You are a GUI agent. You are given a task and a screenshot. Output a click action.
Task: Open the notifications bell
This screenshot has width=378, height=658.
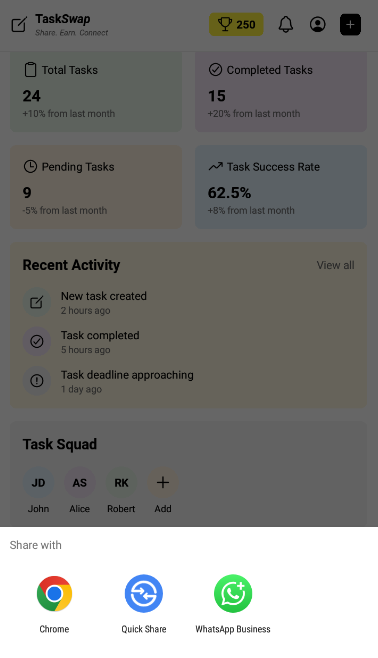tap(286, 24)
